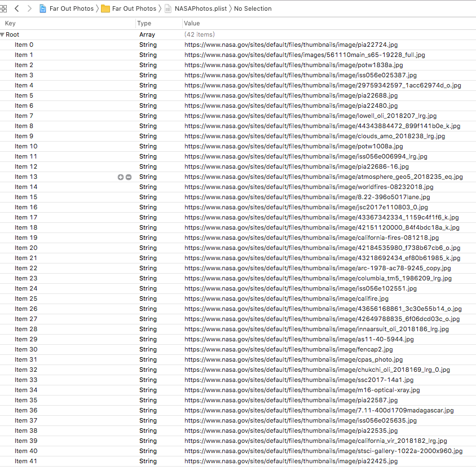Click the california_vir_2018182_lrg.jpg URL
476x470 pixels.
(316, 441)
